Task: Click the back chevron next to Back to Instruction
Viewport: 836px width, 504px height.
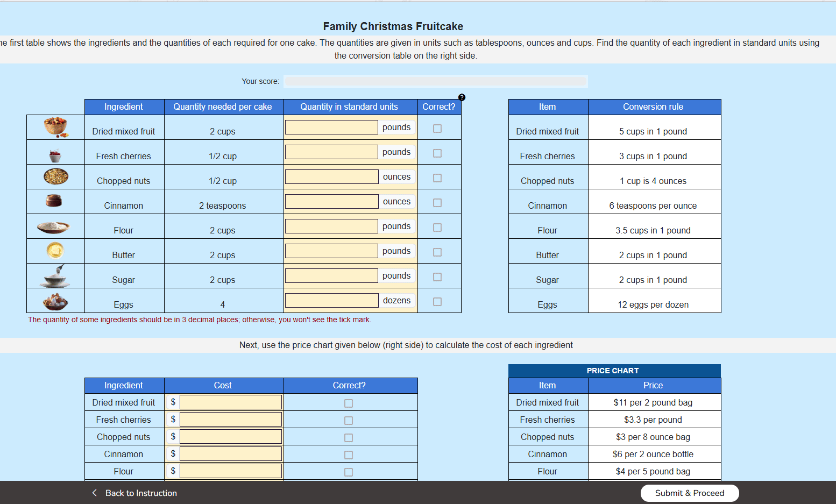Action: (94, 493)
